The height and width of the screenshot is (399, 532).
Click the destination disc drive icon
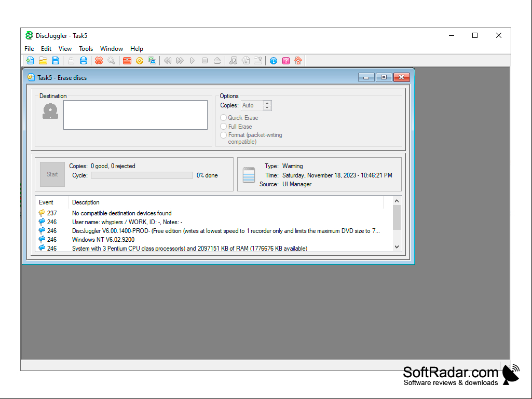point(50,111)
